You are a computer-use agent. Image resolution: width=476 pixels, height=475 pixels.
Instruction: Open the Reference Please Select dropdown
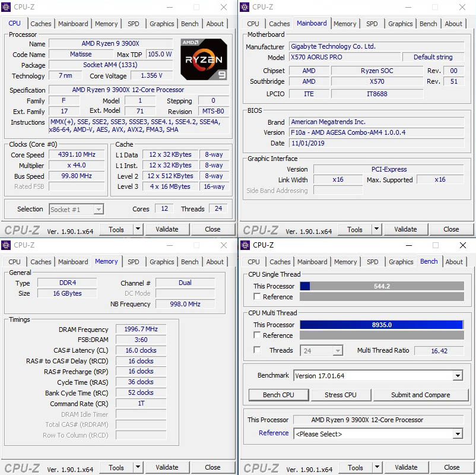pyautogui.click(x=458, y=433)
